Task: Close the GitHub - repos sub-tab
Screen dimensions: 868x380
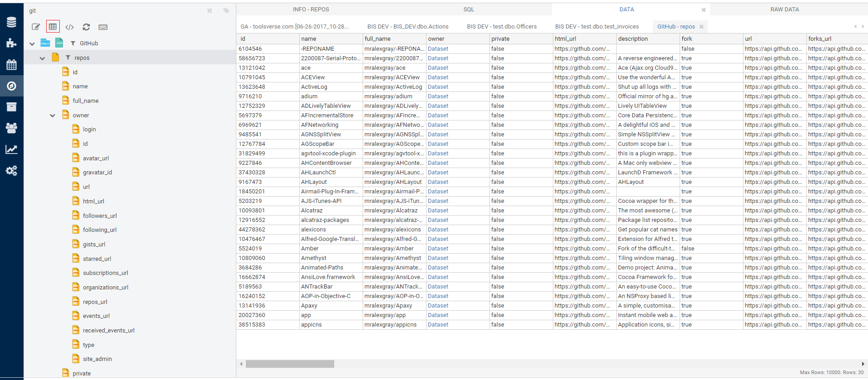Action: (701, 27)
